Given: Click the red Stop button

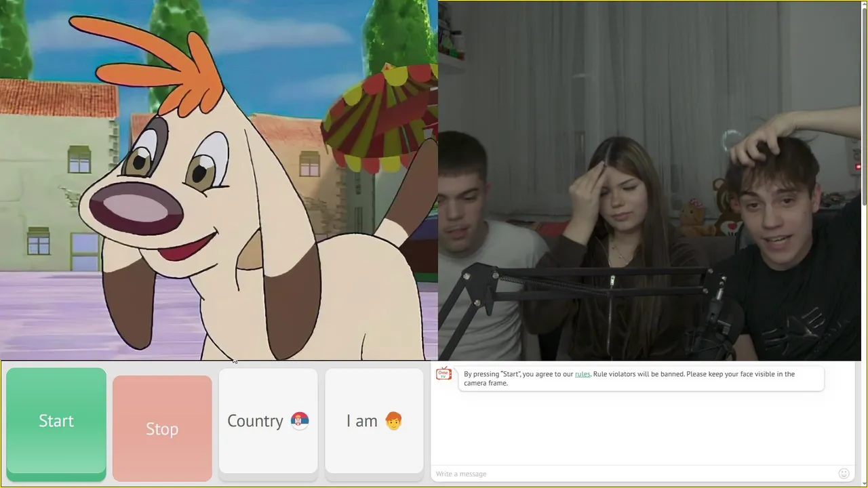Looking at the screenshot, I should pos(162,428).
